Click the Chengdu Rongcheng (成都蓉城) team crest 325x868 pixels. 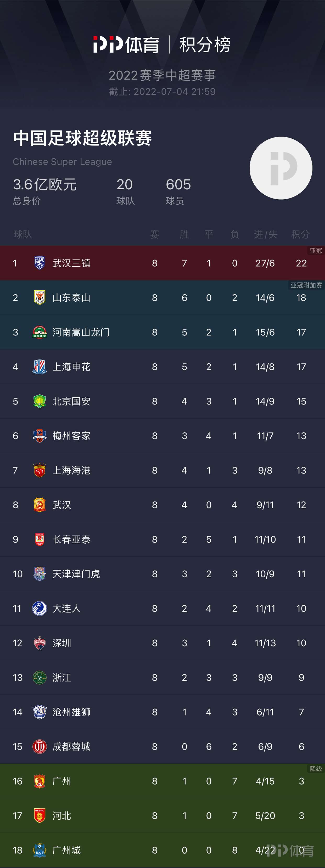point(40,747)
